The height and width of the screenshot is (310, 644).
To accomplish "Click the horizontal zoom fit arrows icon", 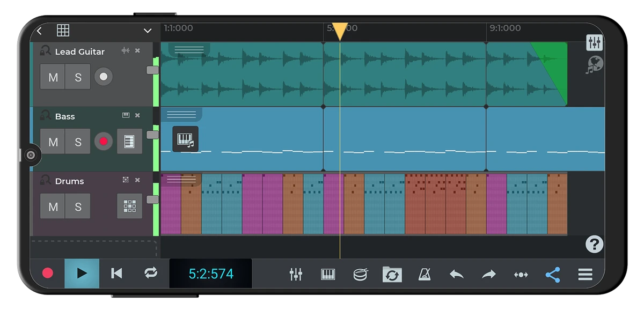I will [x=521, y=275].
